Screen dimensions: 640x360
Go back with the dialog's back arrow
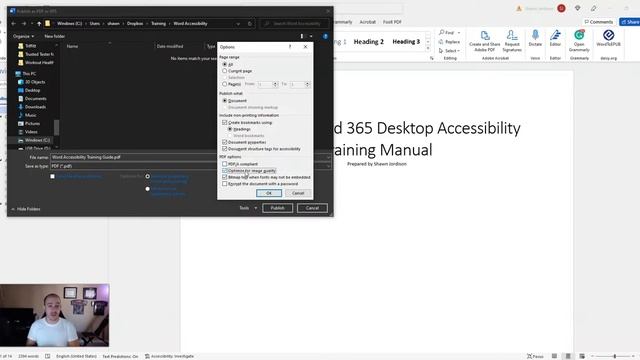click(x=13, y=24)
